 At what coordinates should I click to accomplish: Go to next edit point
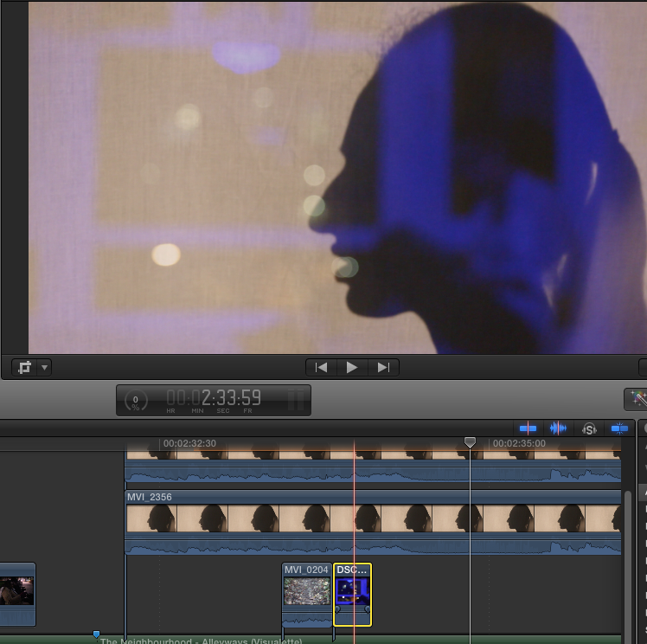383,367
